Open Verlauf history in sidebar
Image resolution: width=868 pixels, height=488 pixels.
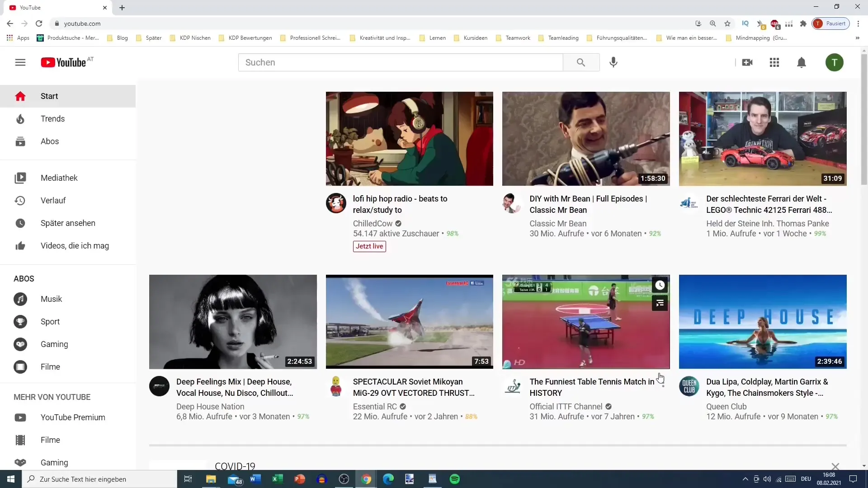point(68,201)
